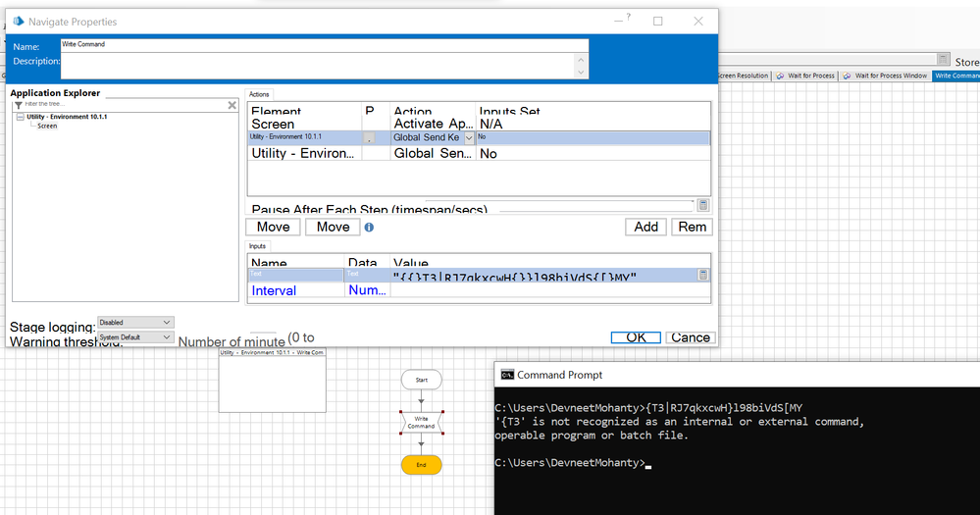Click the Interval input row name
Viewport: 980px width, 515px height.
coord(274,290)
